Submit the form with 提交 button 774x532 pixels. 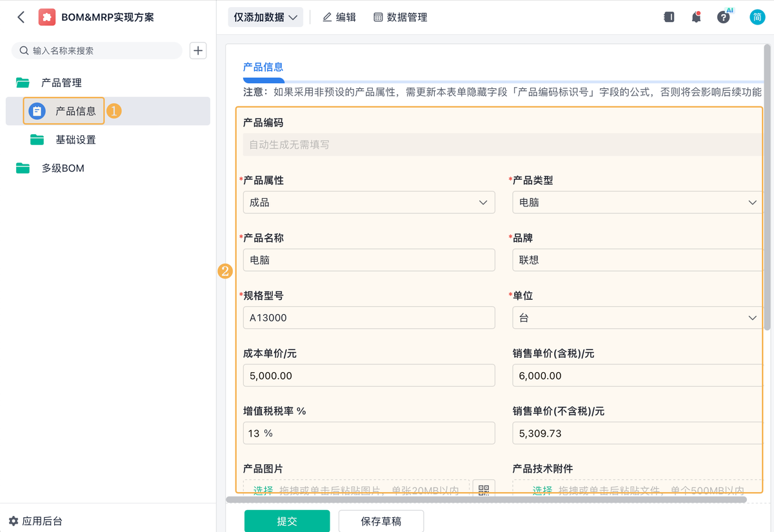point(287,521)
